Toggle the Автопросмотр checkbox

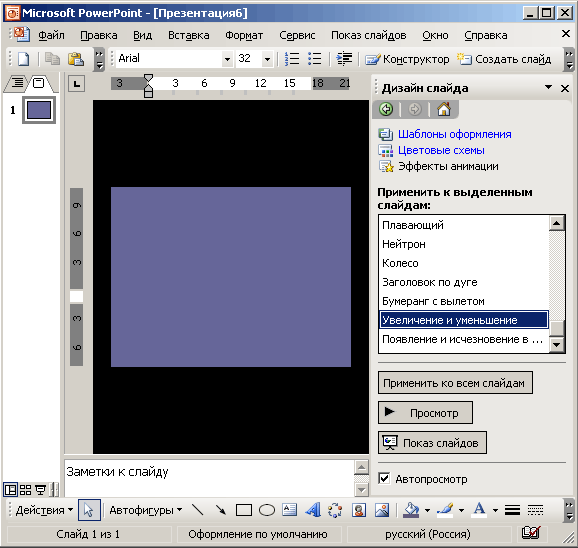(384, 478)
